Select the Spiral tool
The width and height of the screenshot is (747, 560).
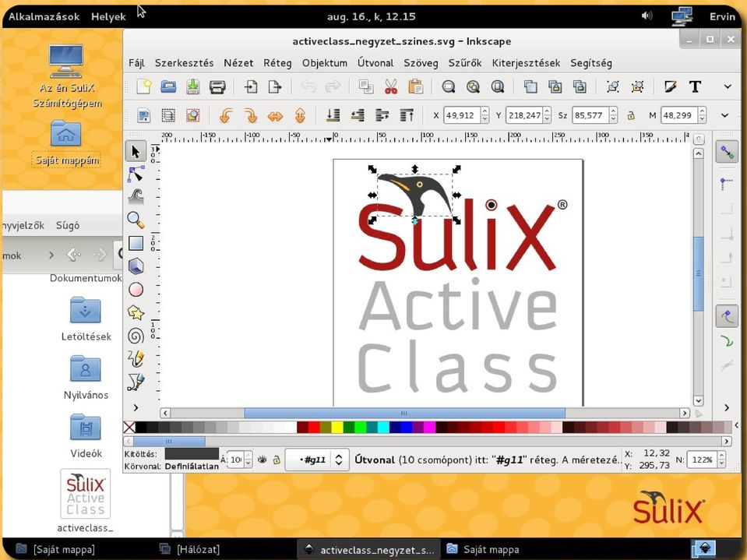[x=136, y=336]
